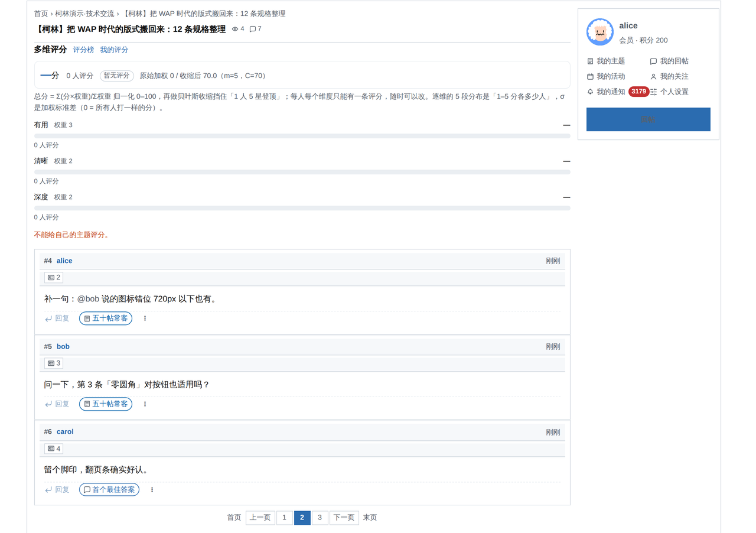Switch to the 评分榜 tab
This screenshot has height=533, width=756.
pos(83,50)
